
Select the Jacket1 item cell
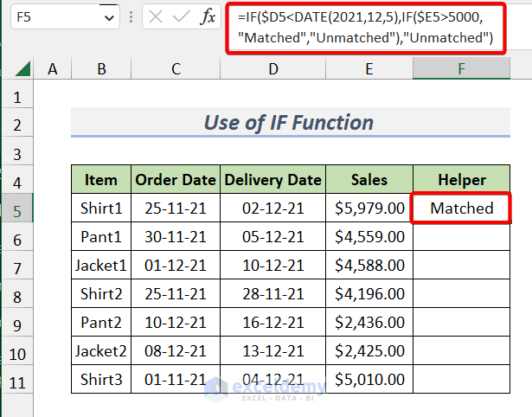102,265
